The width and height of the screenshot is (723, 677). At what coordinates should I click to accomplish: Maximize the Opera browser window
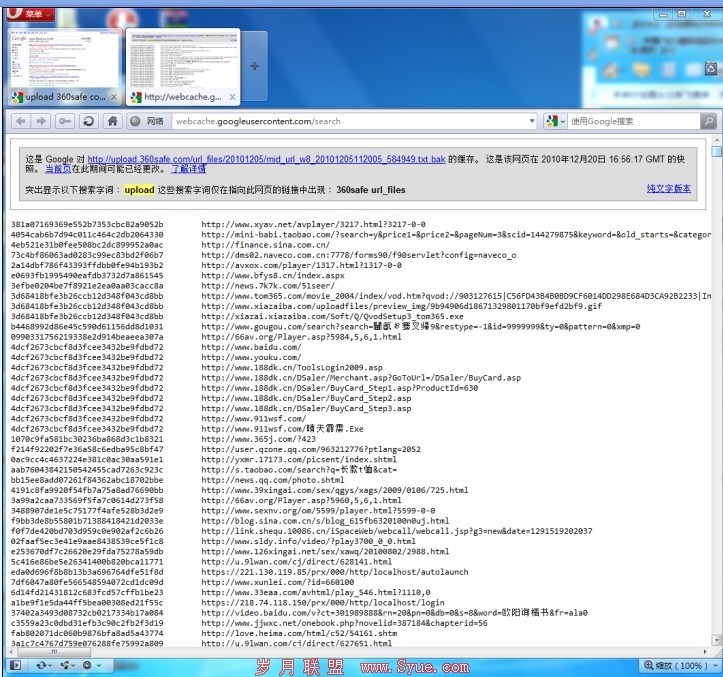[x=682, y=14]
